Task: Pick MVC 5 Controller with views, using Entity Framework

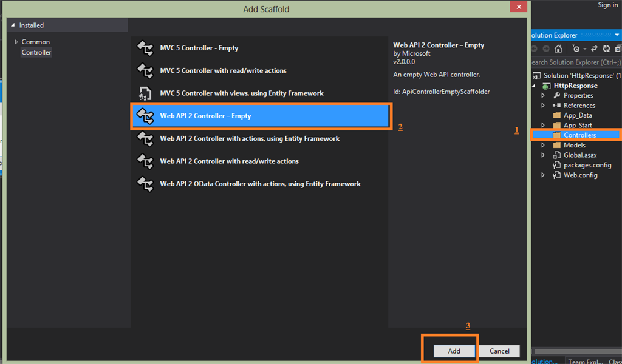Action: (x=259, y=93)
